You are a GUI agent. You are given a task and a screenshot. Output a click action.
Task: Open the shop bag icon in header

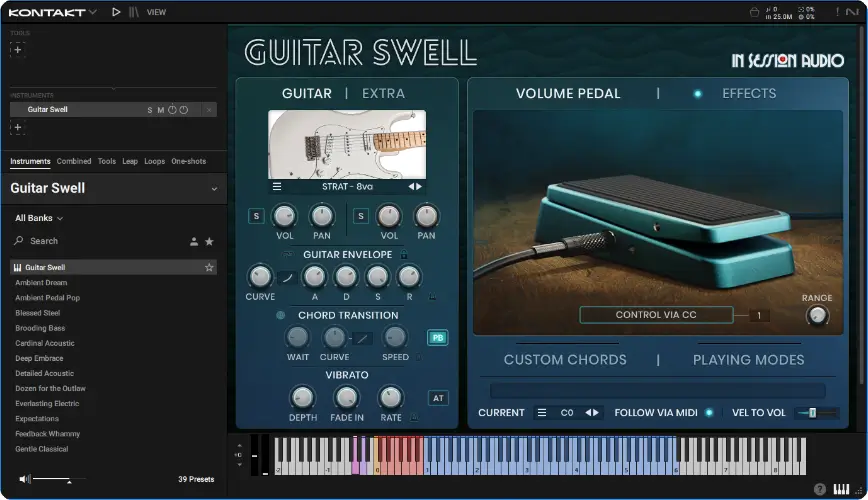click(754, 12)
